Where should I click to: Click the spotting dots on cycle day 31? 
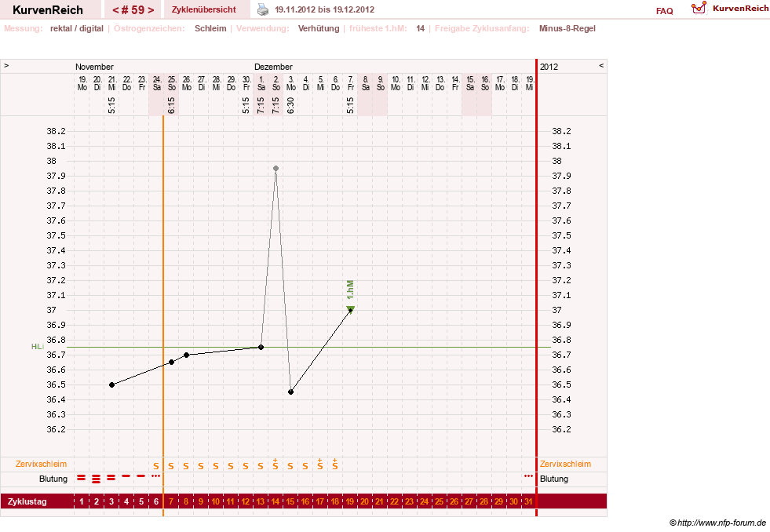[528, 476]
